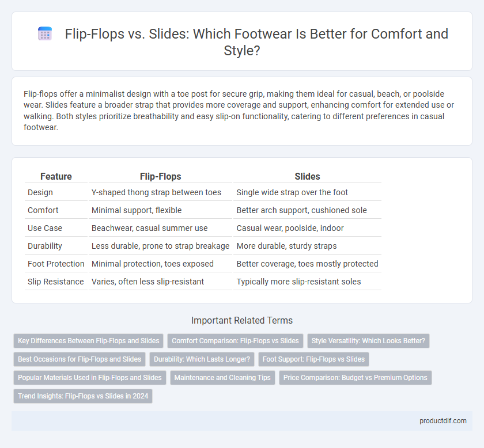
Task: Click Durability: Which Lasts Longer? tag
Action: (x=202, y=359)
